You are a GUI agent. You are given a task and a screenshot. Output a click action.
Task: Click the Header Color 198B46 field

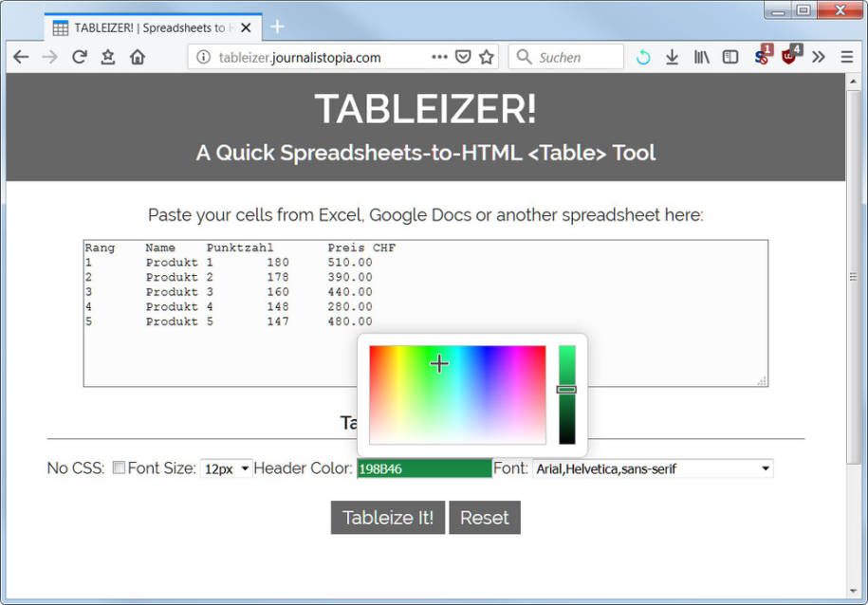pyautogui.click(x=424, y=468)
